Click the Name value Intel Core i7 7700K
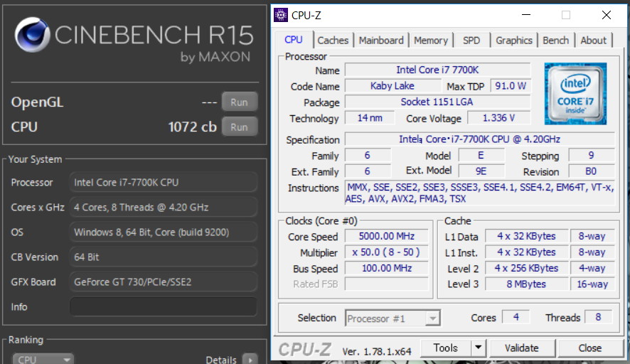 point(437,70)
